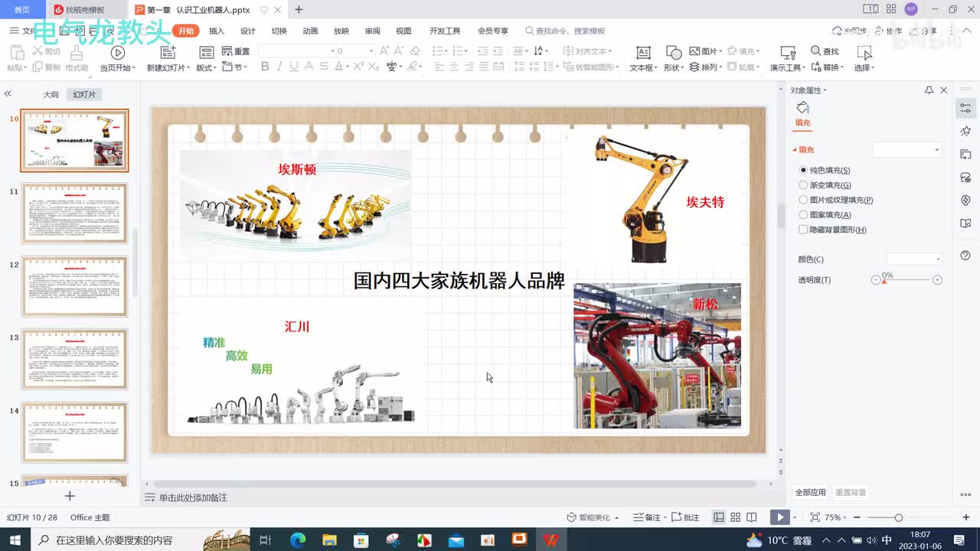Click Smart Beautify (智能美化) button

593,517
